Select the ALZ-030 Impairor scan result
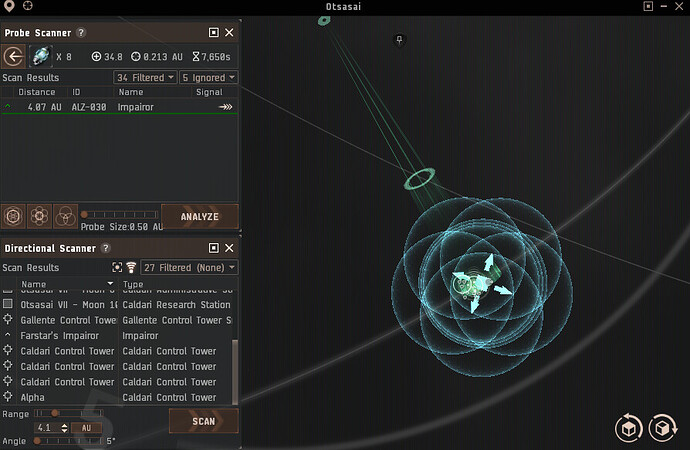The image size is (690, 450). tap(119, 107)
